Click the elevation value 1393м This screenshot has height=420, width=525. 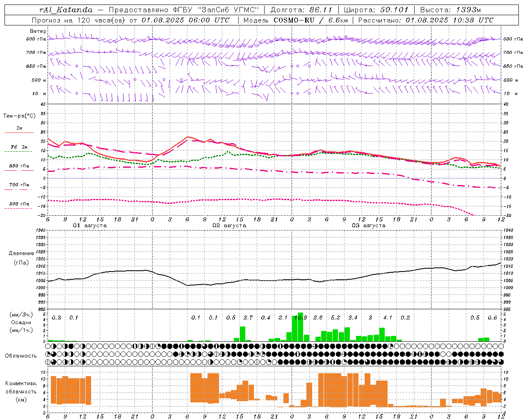coord(468,10)
